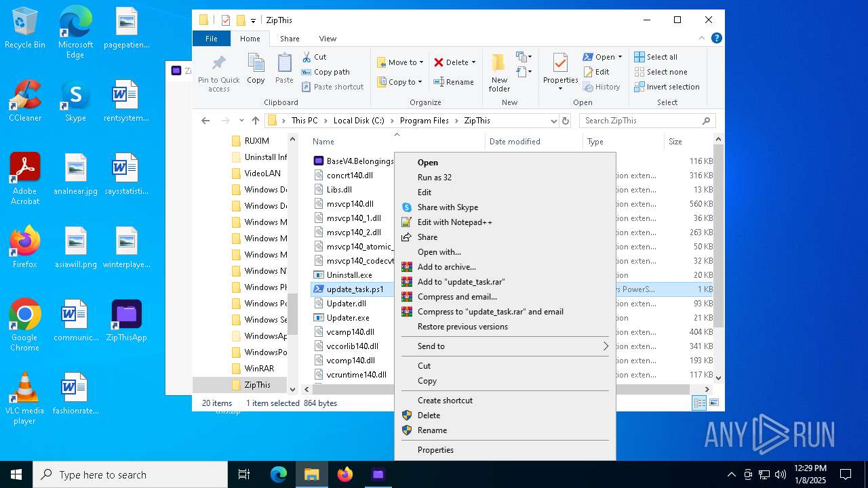Open Firefox from the taskbar
Image resolution: width=868 pixels, height=488 pixels.
click(345, 474)
